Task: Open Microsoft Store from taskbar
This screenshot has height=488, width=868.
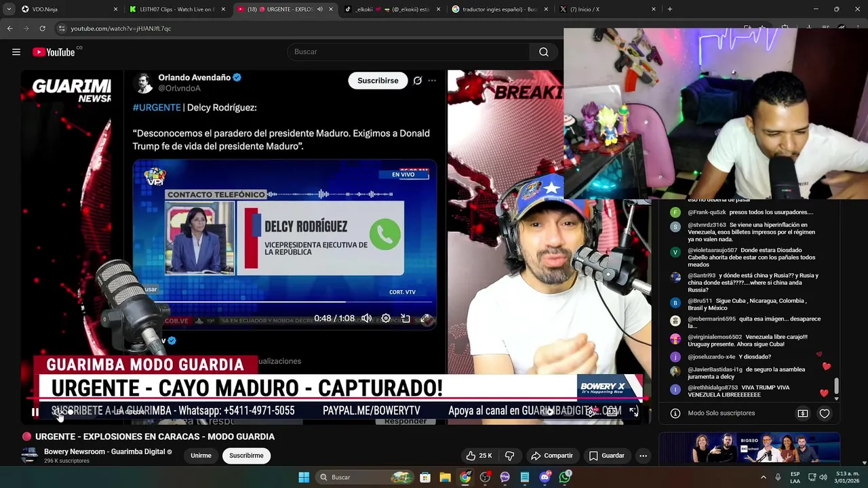Action: tap(425, 477)
